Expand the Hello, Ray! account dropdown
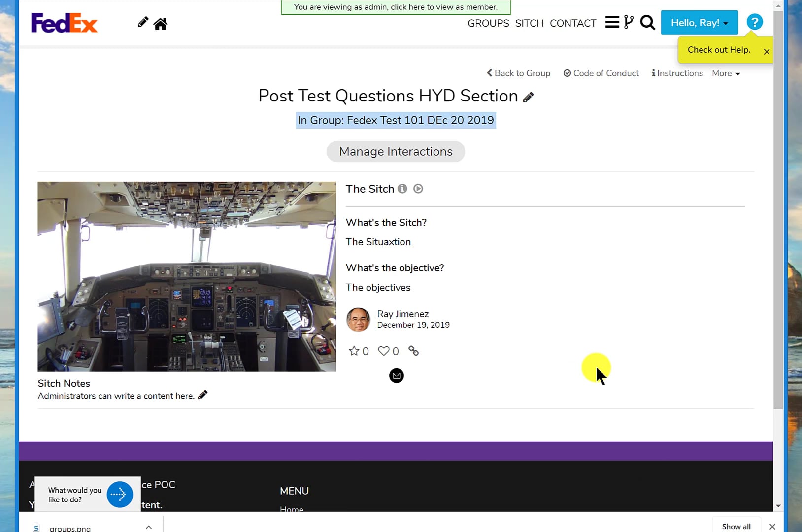Screen dimensions: 802x532 (x=699, y=22)
